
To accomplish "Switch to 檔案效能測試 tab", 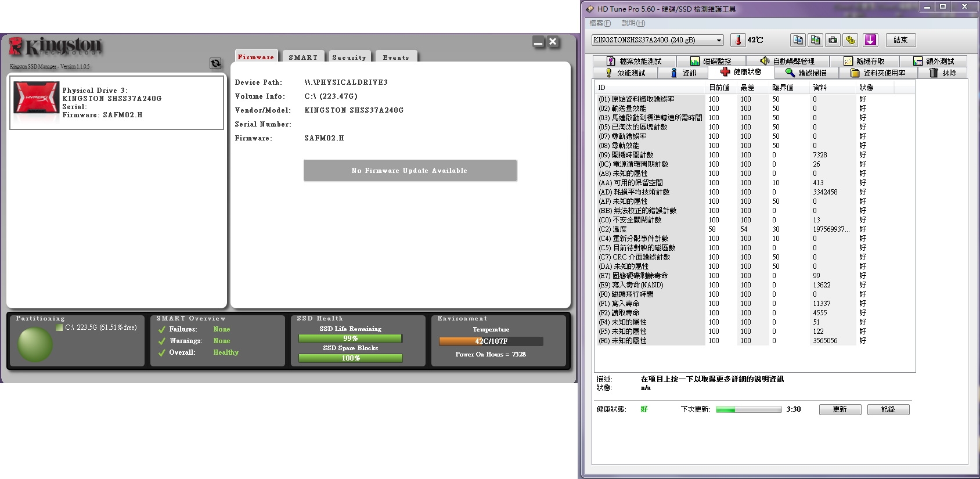I will [634, 61].
